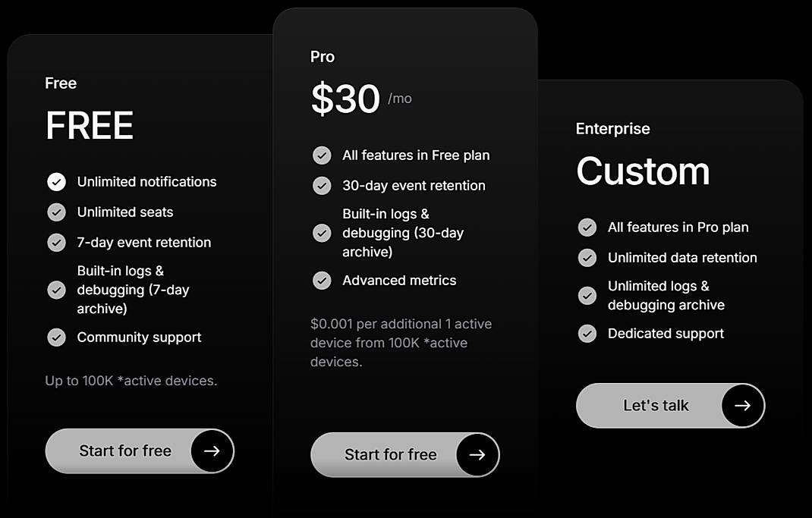Toggle the check for All features in Free plan
Viewport: 812px width, 518px height.
(x=322, y=155)
